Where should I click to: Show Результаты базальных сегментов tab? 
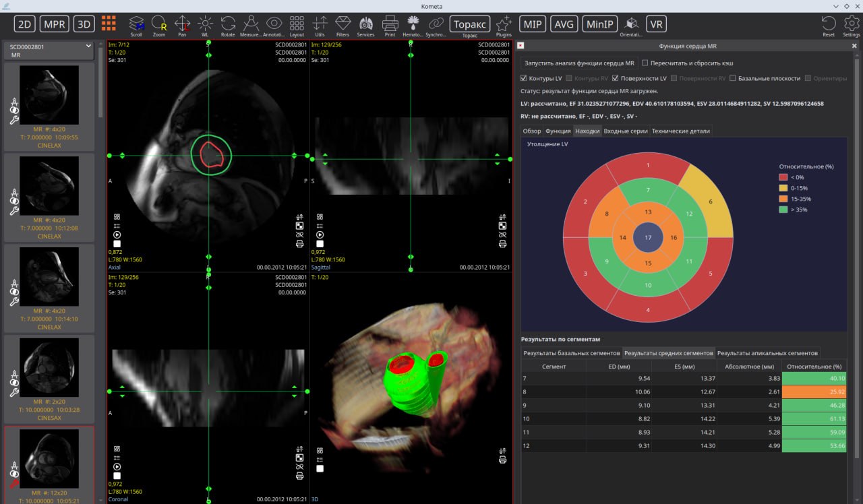(572, 353)
